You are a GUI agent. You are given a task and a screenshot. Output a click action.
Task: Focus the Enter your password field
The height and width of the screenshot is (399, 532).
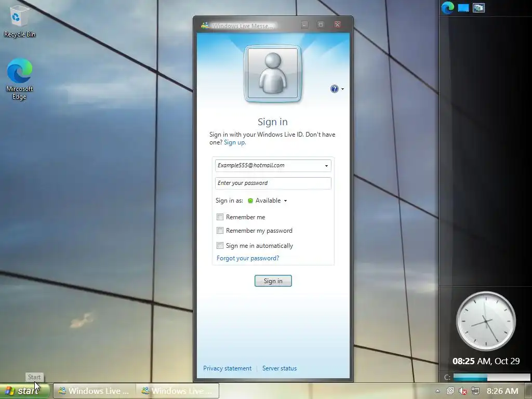273,183
